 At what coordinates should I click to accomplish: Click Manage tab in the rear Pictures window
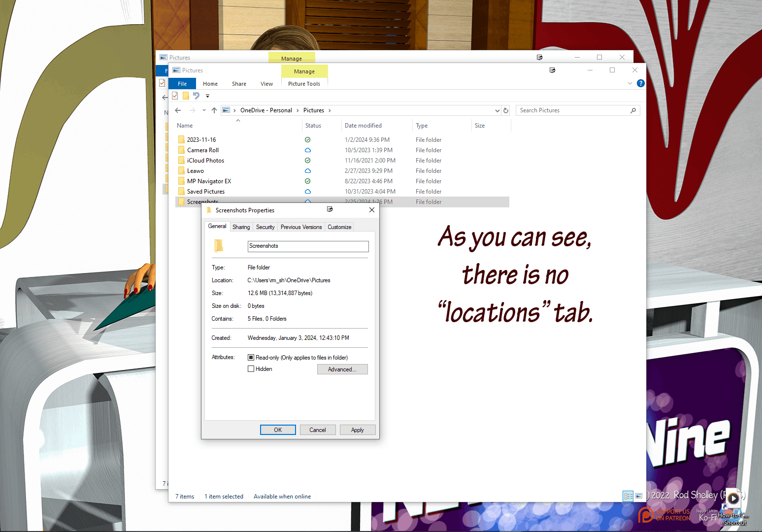click(292, 58)
